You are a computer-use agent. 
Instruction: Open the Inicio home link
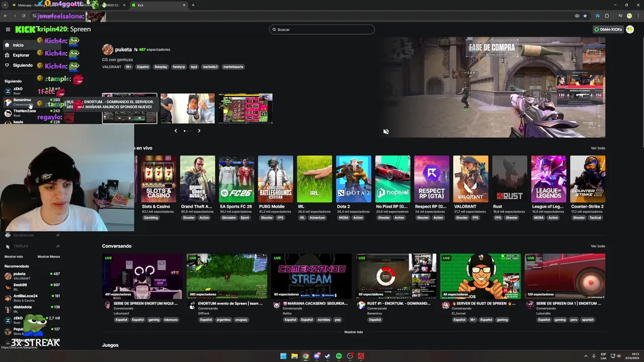(x=18, y=45)
